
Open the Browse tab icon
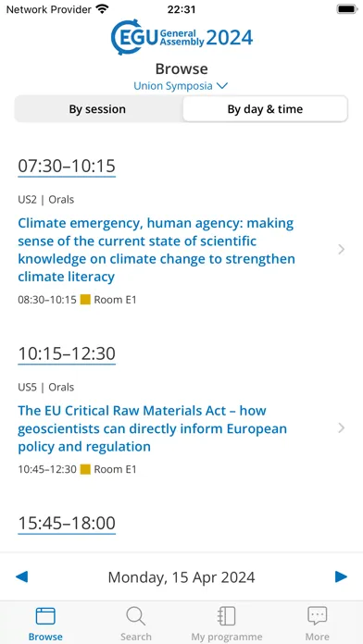[45, 616]
